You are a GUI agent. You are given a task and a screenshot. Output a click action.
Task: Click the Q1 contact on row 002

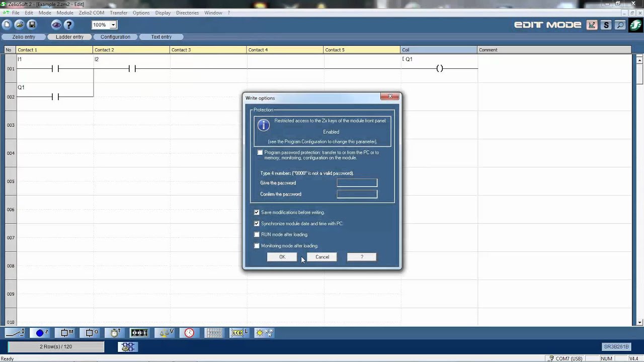(x=55, y=97)
